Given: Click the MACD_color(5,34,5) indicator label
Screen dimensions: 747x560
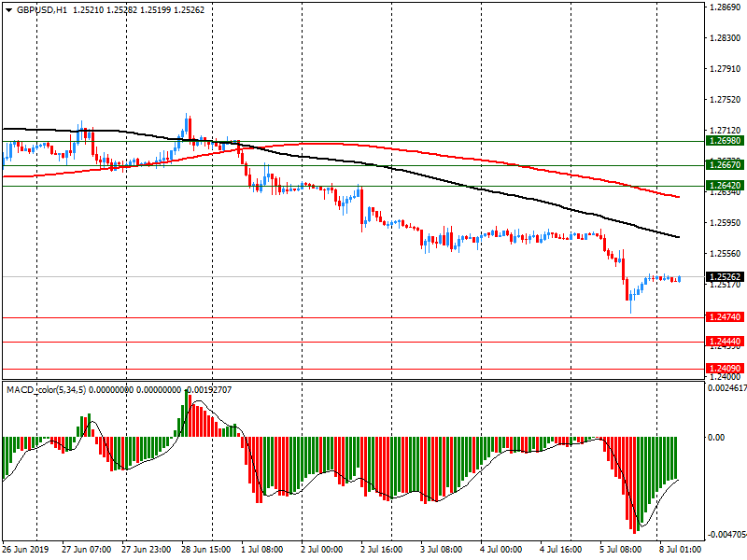Looking at the screenshot, I should coord(46,390).
